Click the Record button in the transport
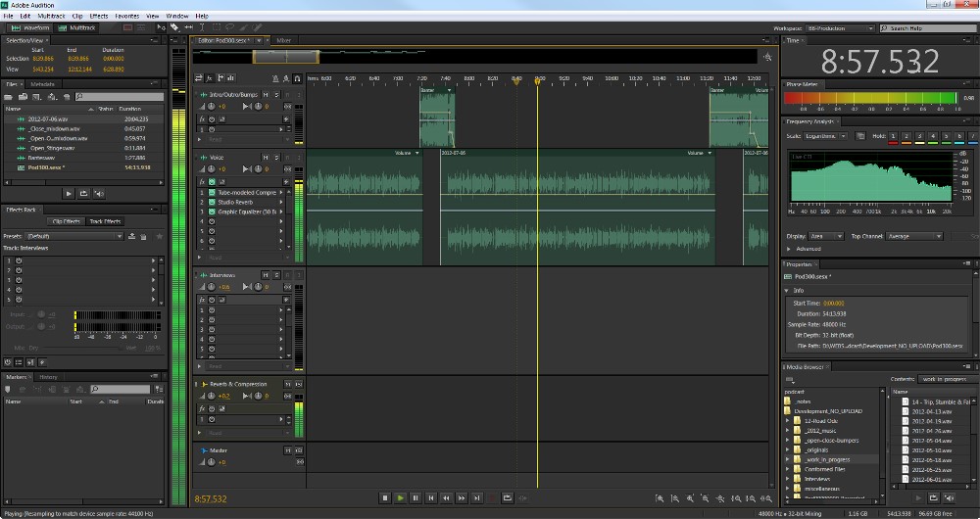980x519 pixels. tap(492, 497)
